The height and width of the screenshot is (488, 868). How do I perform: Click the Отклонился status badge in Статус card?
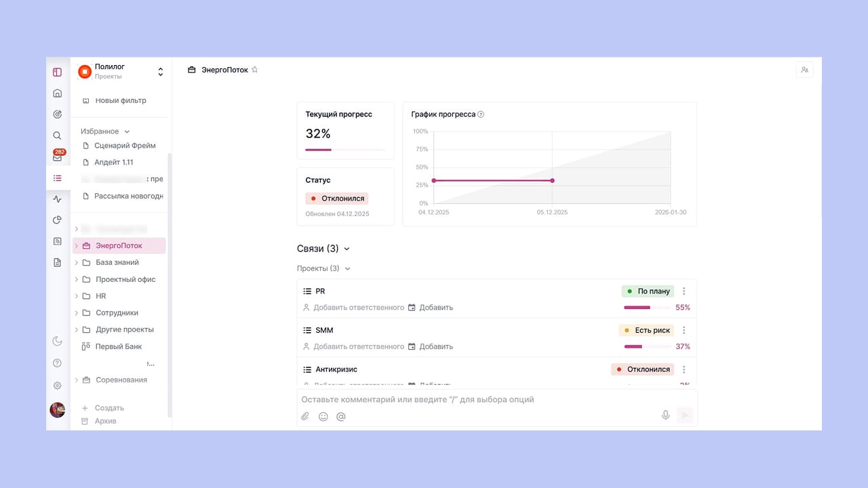point(337,199)
